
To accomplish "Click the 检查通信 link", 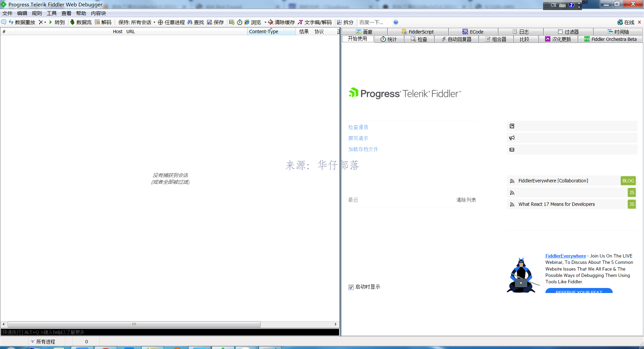I will pyautogui.click(x=358, y=127).
